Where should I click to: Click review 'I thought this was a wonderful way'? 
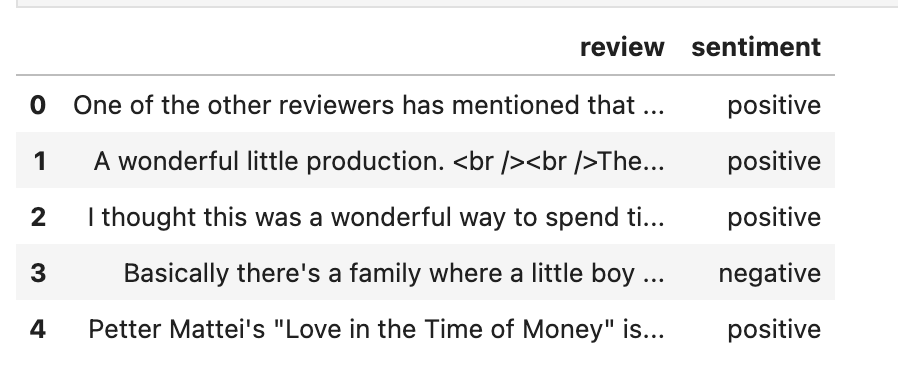click(x=376, y=217)
